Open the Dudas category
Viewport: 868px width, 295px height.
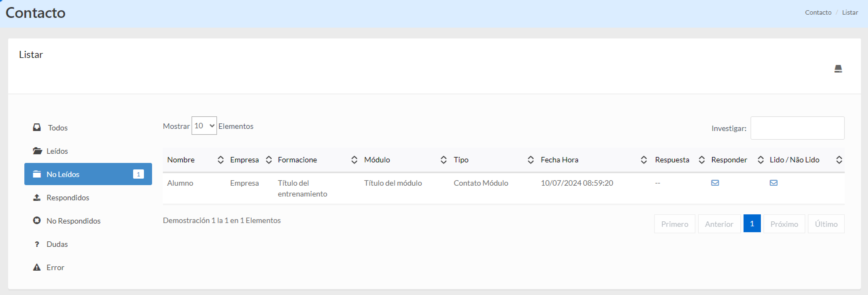coord(57,244)
